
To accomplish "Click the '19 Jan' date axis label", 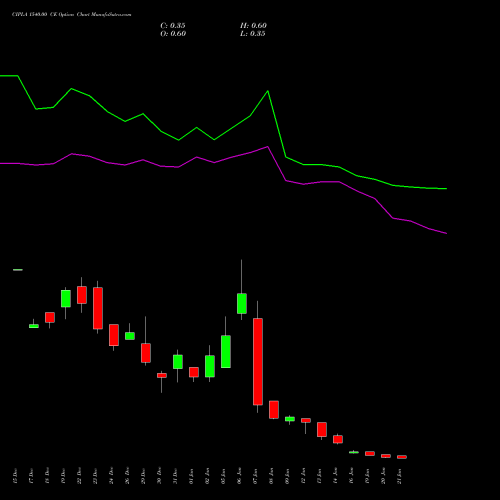I will [367, 476].
